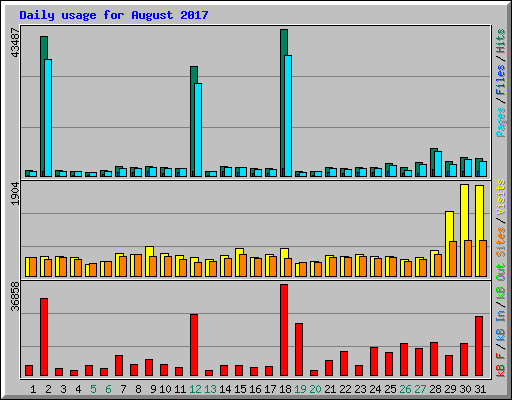This screenshot has height=400, width=512.
Task: Click the kB Out legend label
Action: tap(501, 282)
